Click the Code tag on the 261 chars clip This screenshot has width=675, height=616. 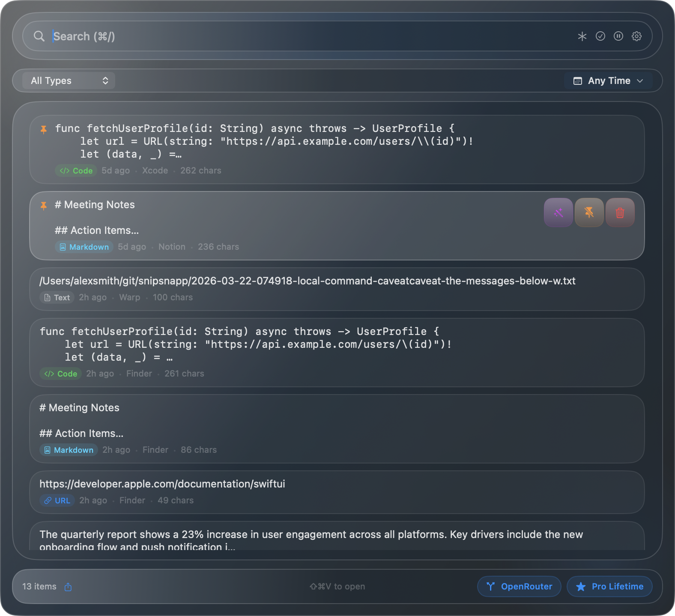click(61, 374)
